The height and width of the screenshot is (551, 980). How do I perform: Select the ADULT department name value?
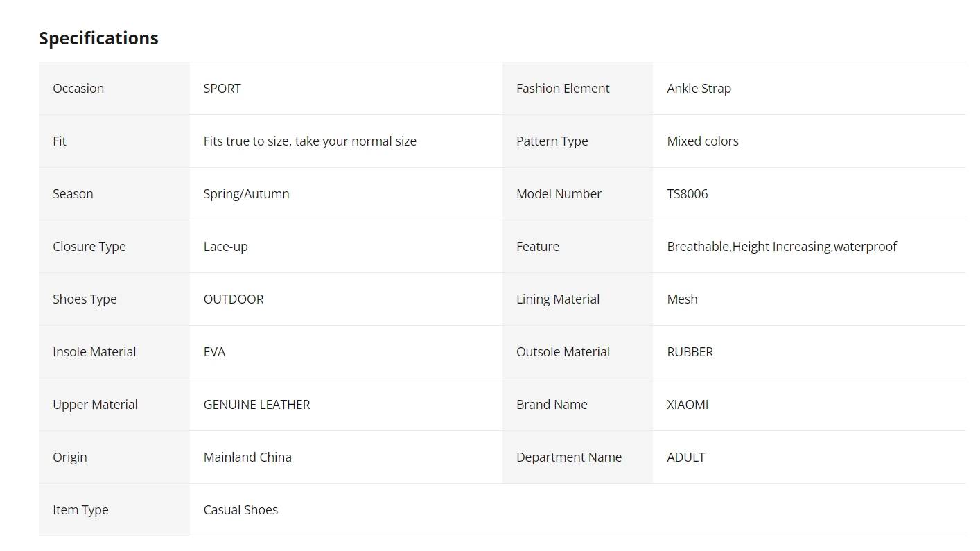[686, 457]
